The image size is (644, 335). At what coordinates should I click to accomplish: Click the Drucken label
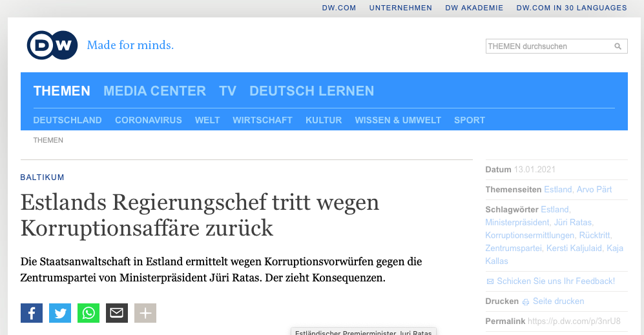(502, 301)
